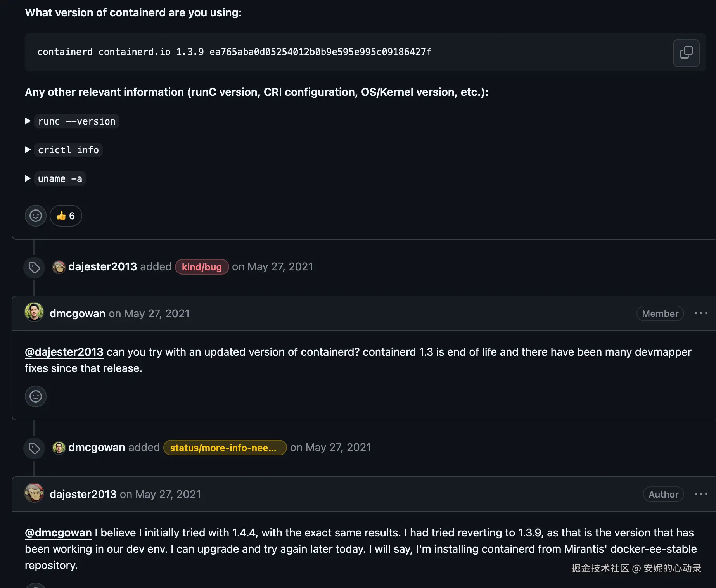Image resolution: width=716 pixels, height=588 pixels.
Task: Click the May 27, 2021 timestamp on dajester2013's comment
Action: (x=168, y=494)
